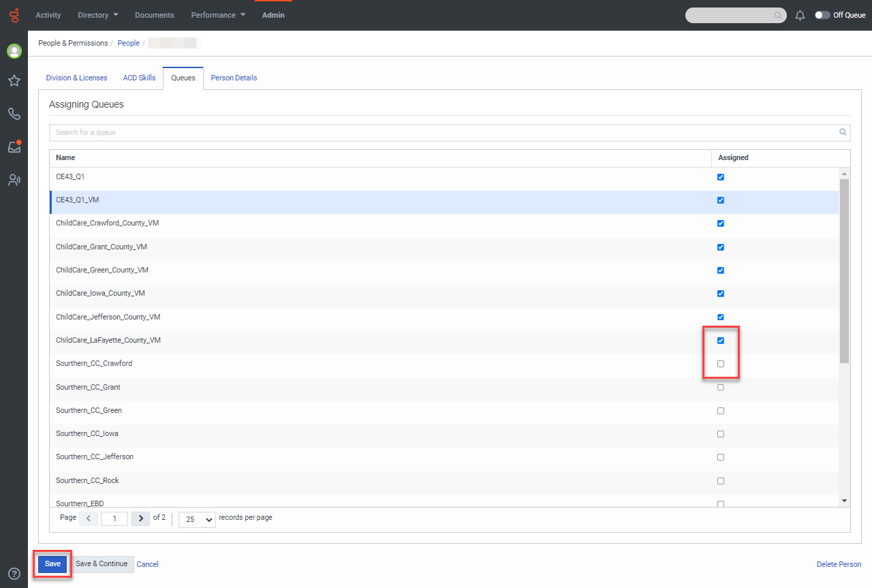Screen dimensions: 872x588
Task: Uncheck ChildCare_Iowa_County_VM assigned box
Action: click(721, 294)
